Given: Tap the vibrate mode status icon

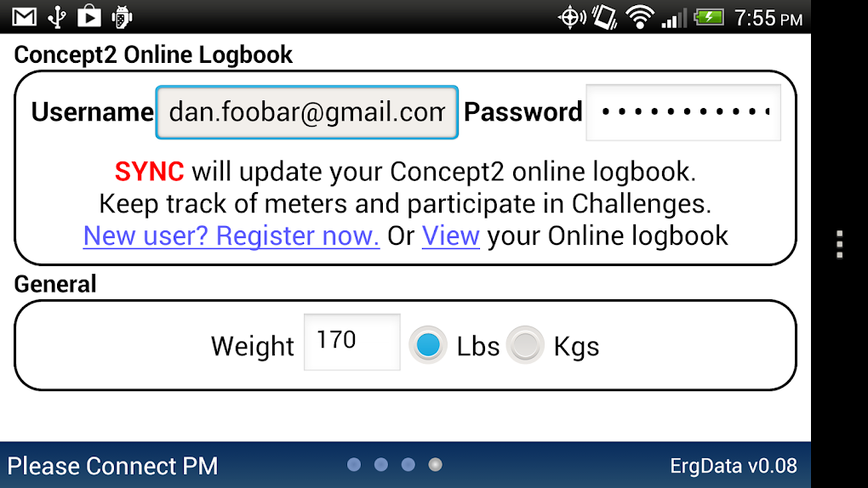Looking at the screenshot, I should [x=605, y=17].
